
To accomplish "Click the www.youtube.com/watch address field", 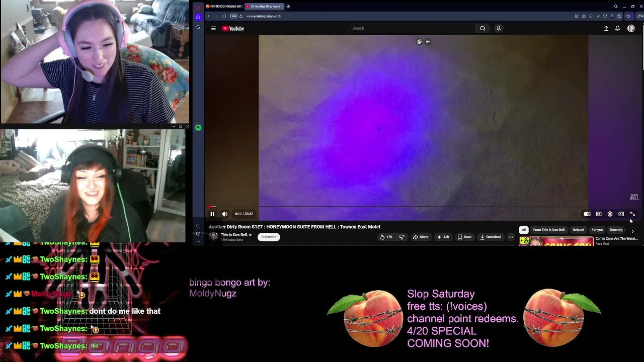I will point(263,16).
